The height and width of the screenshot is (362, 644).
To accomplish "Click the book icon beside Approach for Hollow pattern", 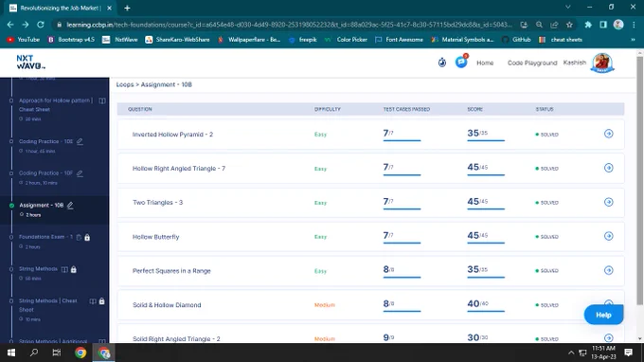I will coord(102,100).
